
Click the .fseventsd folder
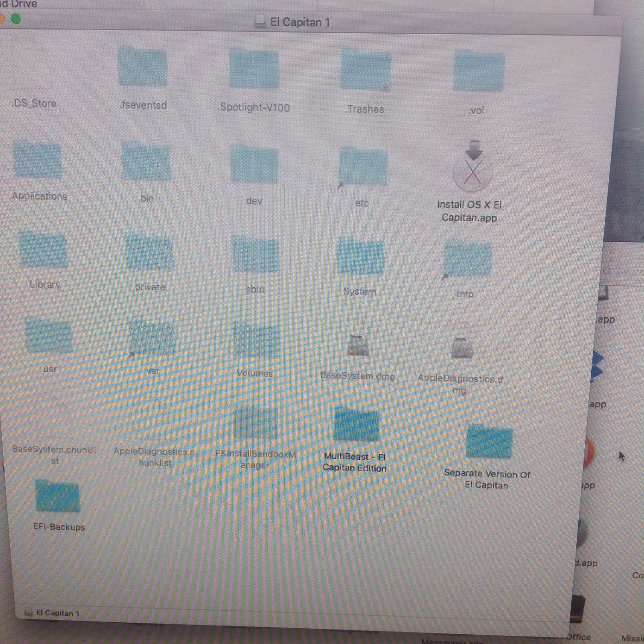click(143, 67)
